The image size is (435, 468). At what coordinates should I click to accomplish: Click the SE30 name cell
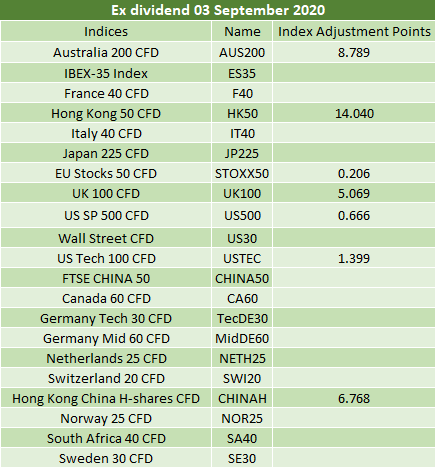242,458
